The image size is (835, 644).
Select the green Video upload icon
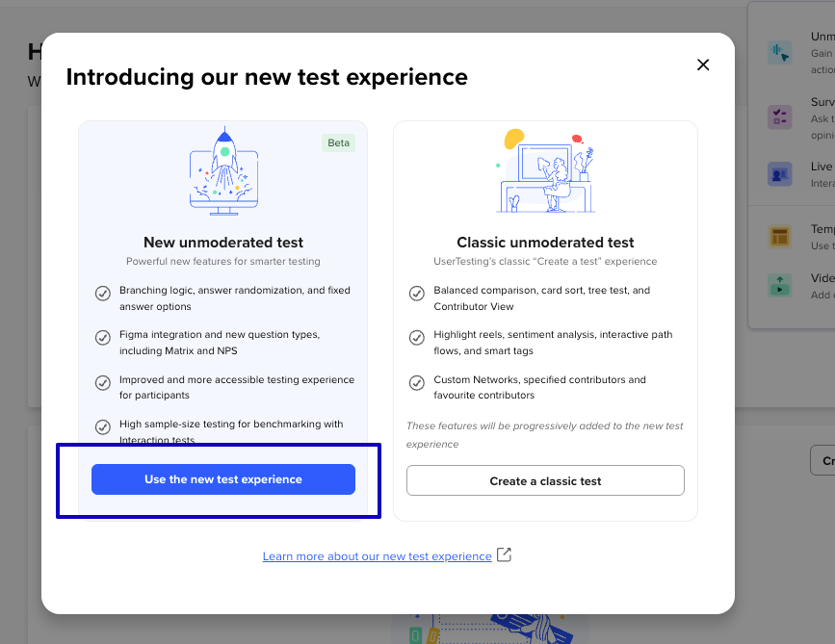tap(779, 285)
